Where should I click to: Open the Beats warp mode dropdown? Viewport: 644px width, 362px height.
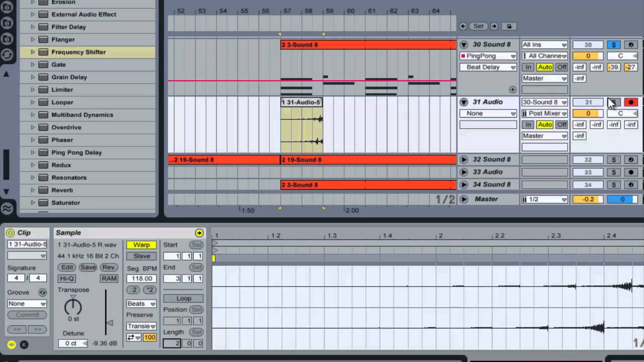pyautogui.click(x=141, y=304)
